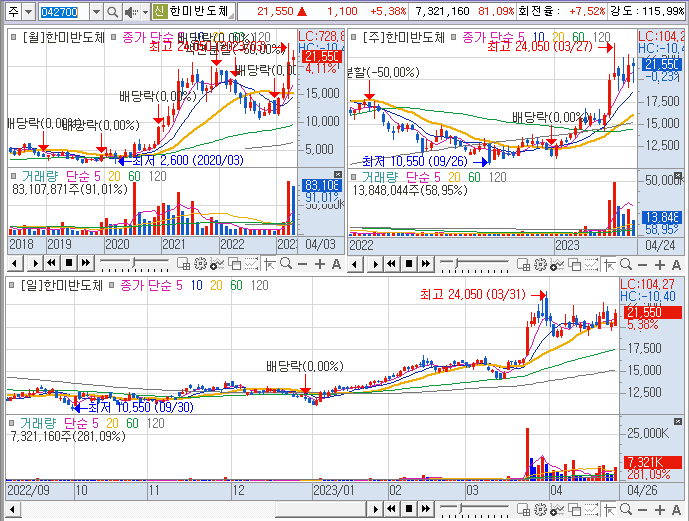Click overlapping-windows icon in weekly chart toolbar
The image size is (689, 521).
tap(575, 264)
